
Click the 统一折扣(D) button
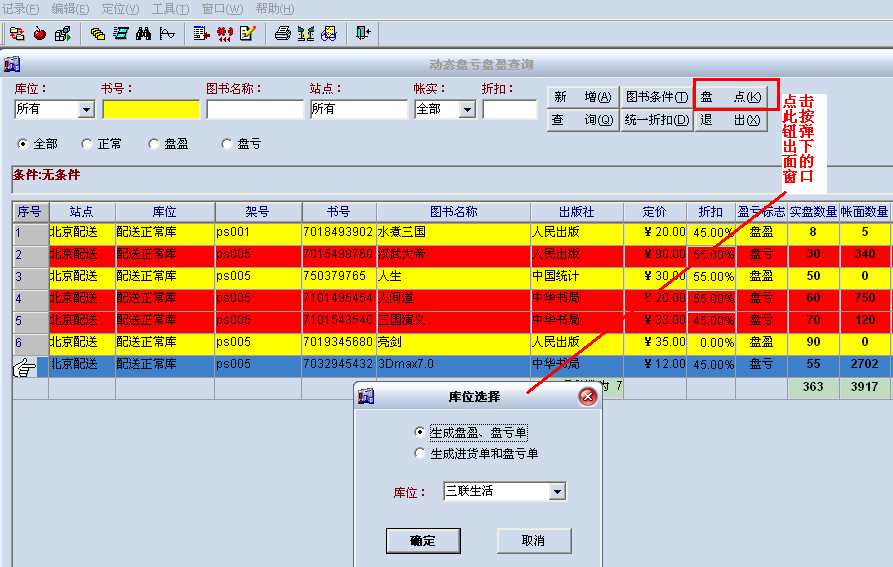pos(657,120)
